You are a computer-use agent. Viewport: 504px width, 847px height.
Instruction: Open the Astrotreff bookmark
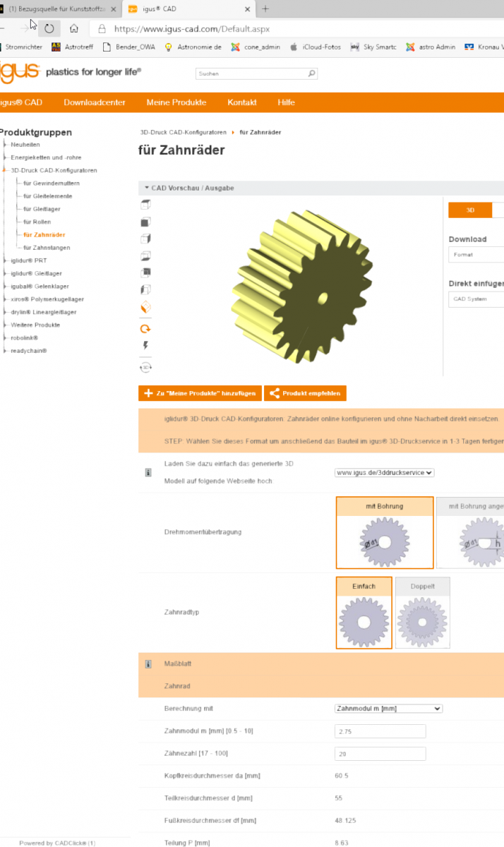(73, 47)
